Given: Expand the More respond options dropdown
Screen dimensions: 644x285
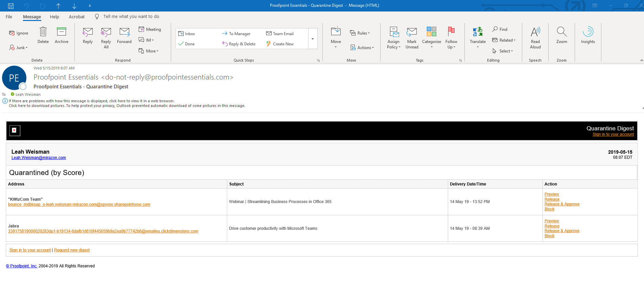Looking at the screenshot, I should pyautogui.click(x=148, y=51).
